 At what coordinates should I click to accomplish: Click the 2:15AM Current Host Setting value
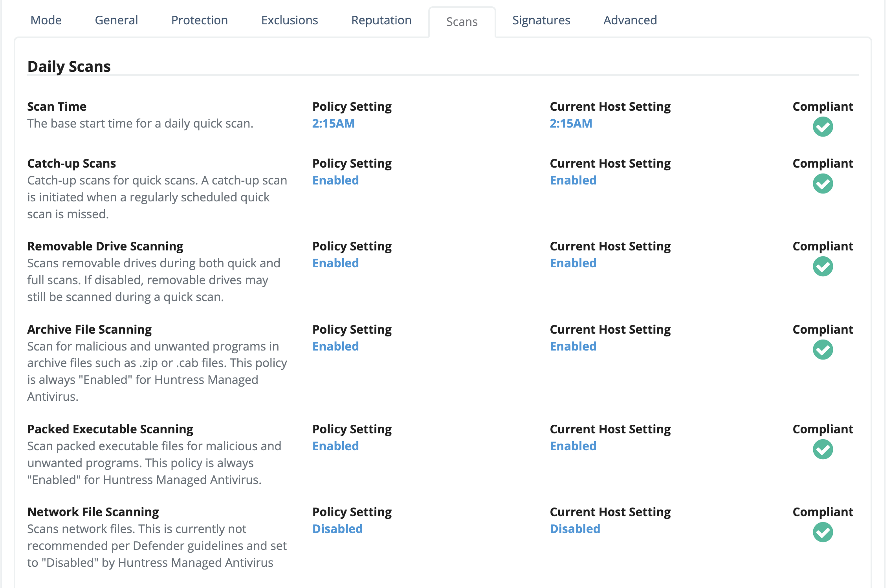571,123
